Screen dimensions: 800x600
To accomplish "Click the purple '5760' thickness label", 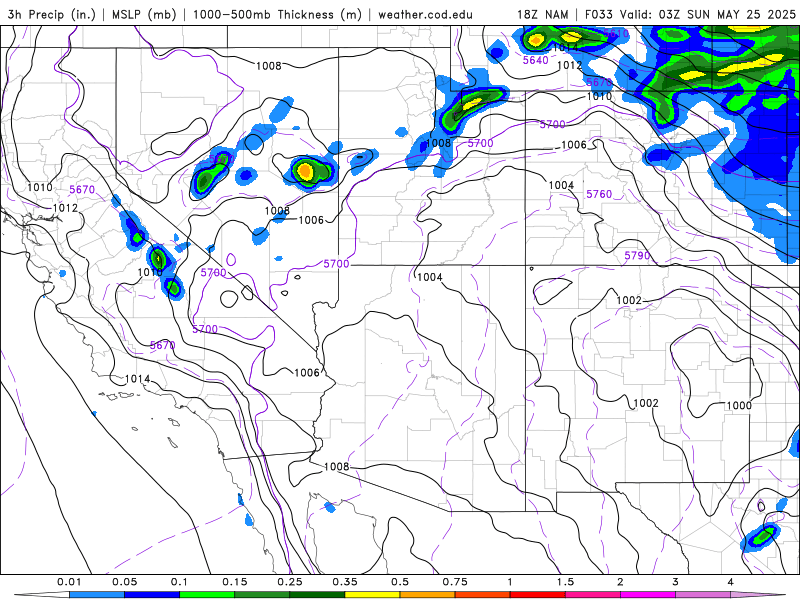I will click(x=599, y=194).
